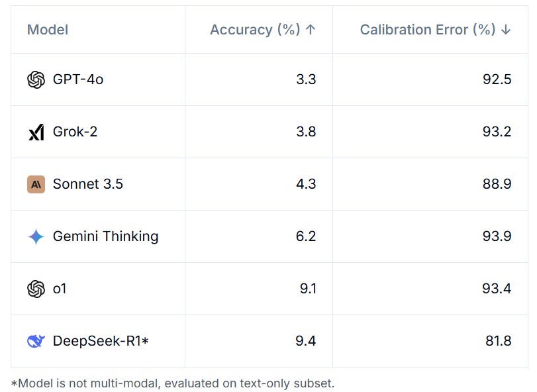Viewport: 537px width, 392px height.
Task: Click the Gemini star icon
Action: pos(36,236)
